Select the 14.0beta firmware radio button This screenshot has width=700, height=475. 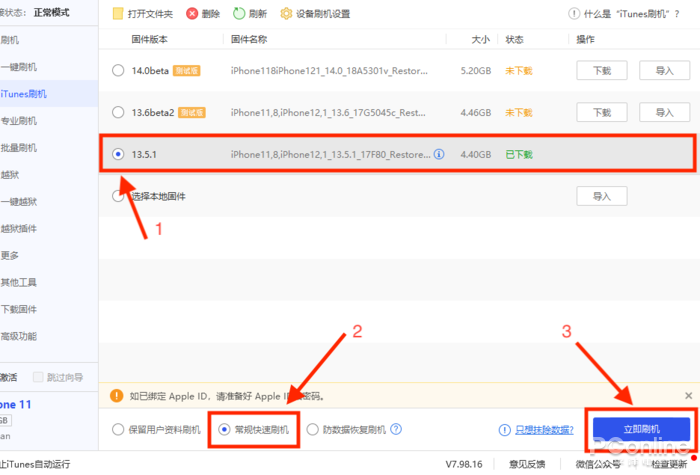coord(118,71)
